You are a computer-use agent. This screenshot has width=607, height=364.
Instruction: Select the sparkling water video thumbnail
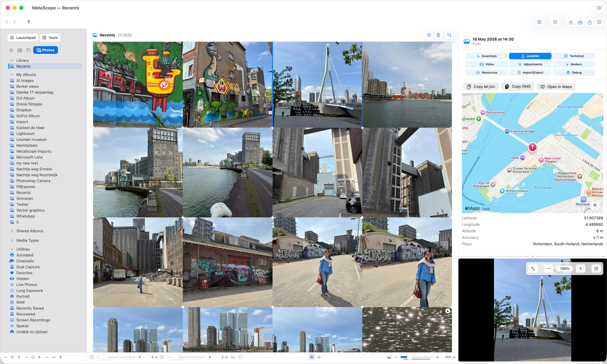pyautogui.click(x=407, y=330)
